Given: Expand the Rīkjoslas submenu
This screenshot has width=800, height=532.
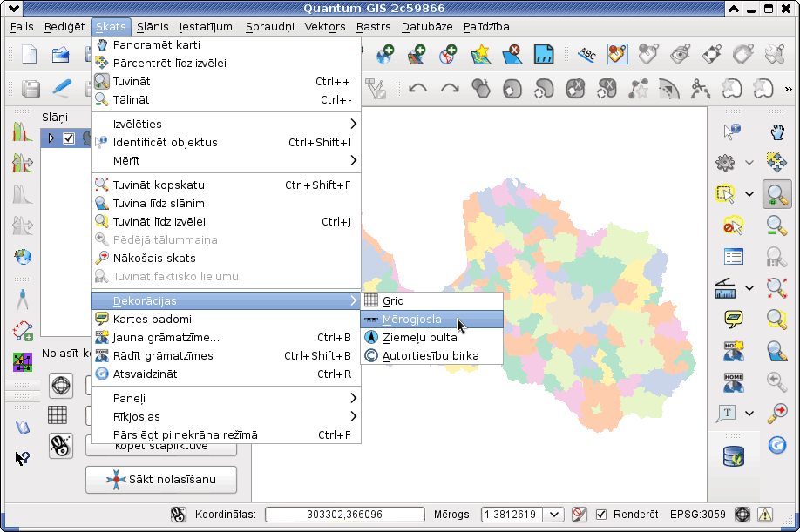Looking at the screenshot, I should [x=226, y=416].
